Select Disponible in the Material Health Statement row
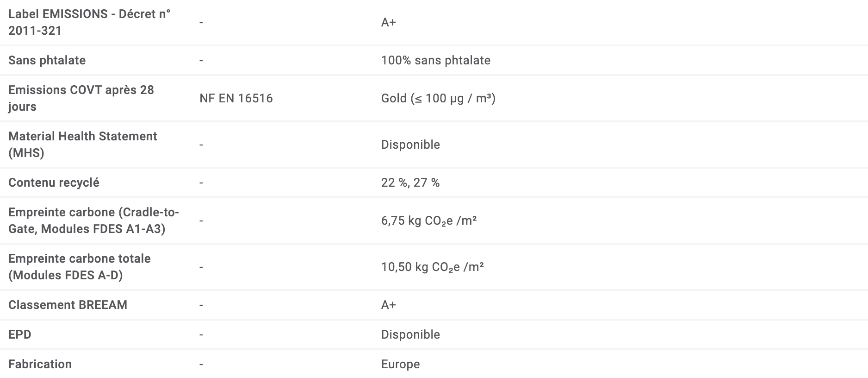868x378 pixels. [410, 145]
